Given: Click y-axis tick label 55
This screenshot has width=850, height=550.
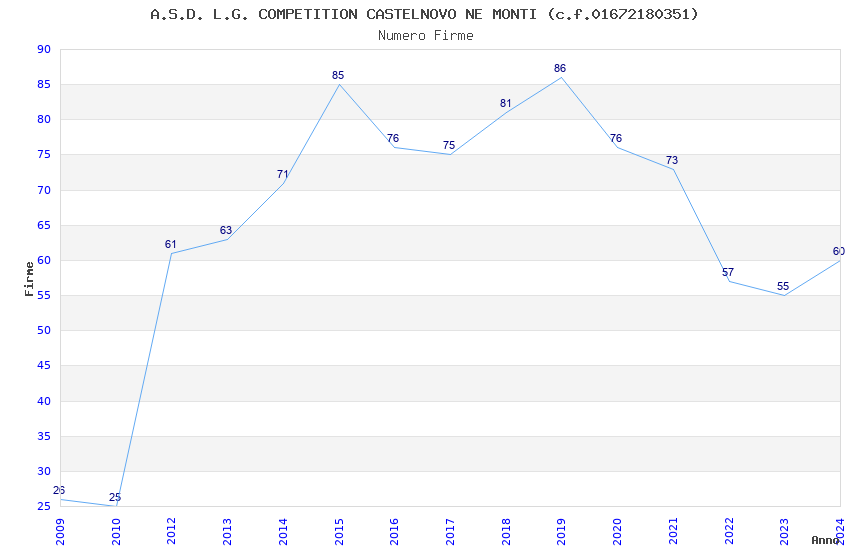Looking at the screenshot, I should pyautogui.click(x=44, y=296).
